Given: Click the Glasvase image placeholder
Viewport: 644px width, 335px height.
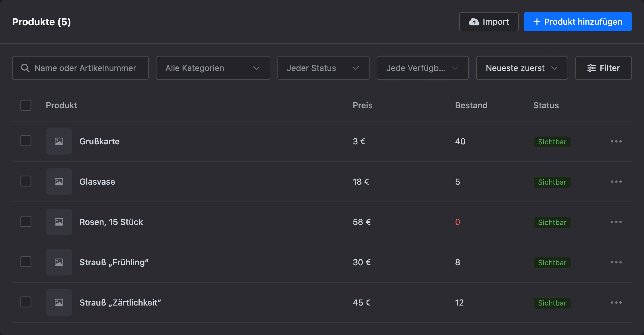Looking at the screenshot, I should point(59,182).
